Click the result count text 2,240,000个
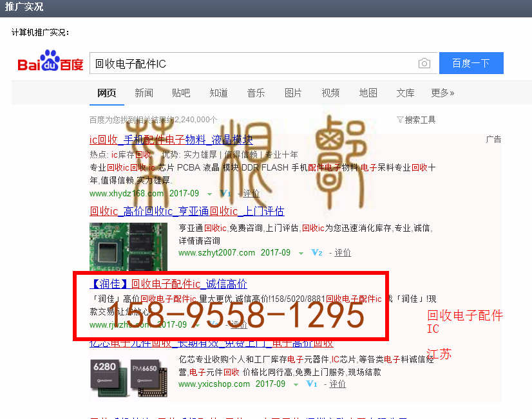This screenshot has width=532, height=419. click(196, 120)
